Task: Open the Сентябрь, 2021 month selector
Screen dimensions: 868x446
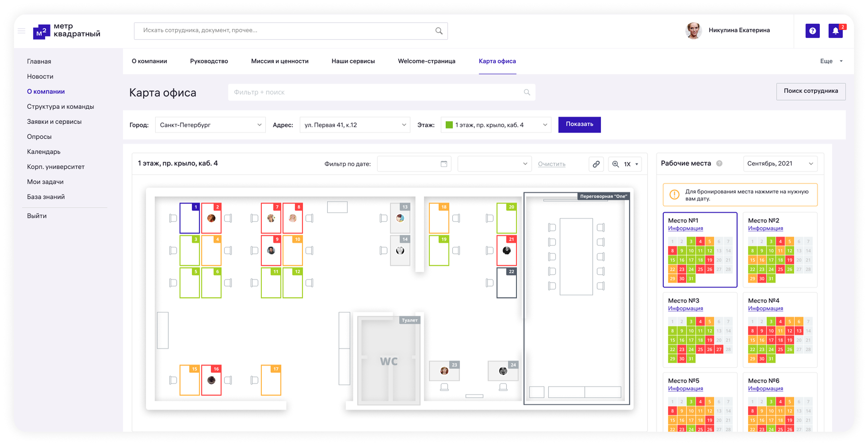Action: click(x=780, y=164)
